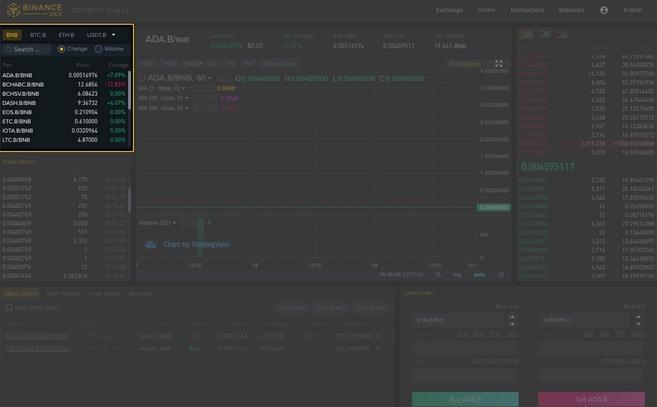Click the sell Price input field
The height and width of the screenshot is (407, 657).
[x=585, y=320]
